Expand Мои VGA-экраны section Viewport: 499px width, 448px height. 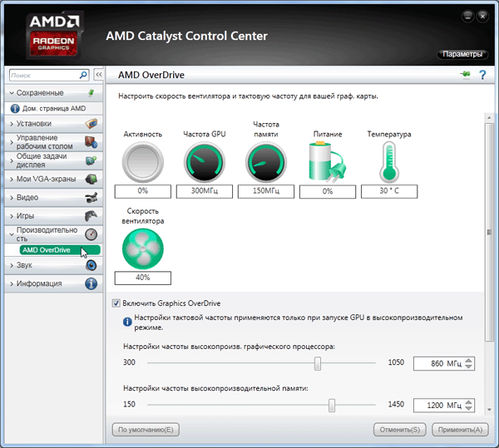pos(12,179)
